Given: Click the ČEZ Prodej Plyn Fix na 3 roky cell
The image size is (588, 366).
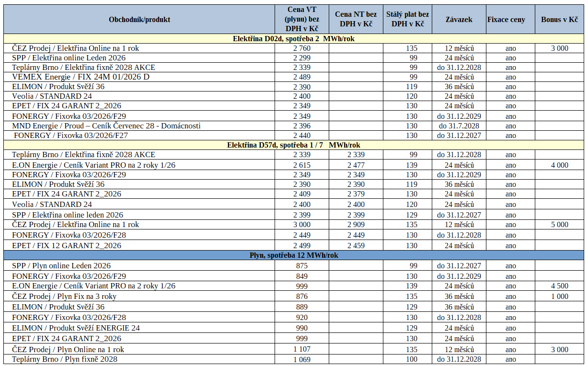Looking at the screenshot, I should pyautogui.click(x=64, y=297).
